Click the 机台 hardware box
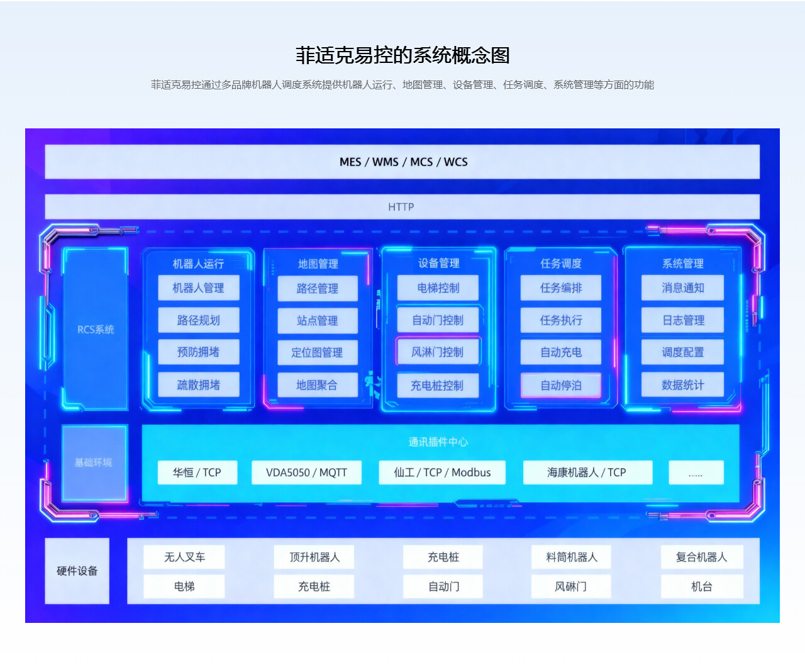The image size is (805, 672). click(702, 586)
